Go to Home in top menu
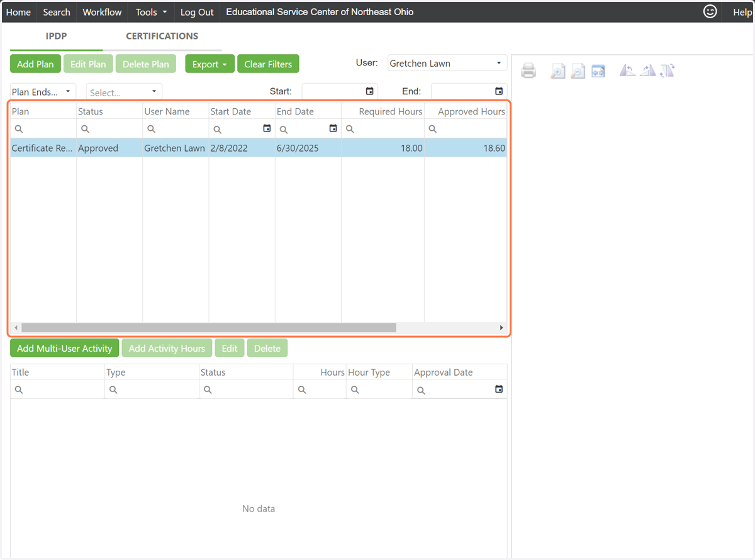This screenshot has width=755, height=560. pyautogui.click(x=18, y=12)
